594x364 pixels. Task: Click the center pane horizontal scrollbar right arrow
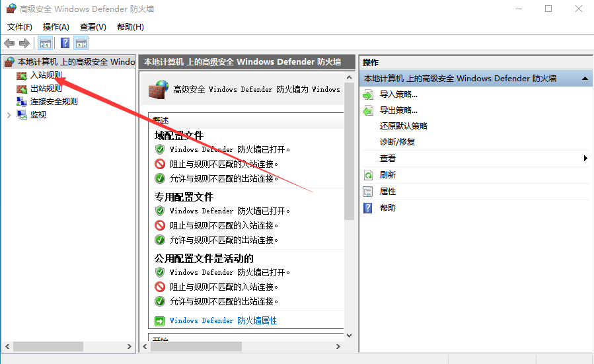tap(338, 346)
